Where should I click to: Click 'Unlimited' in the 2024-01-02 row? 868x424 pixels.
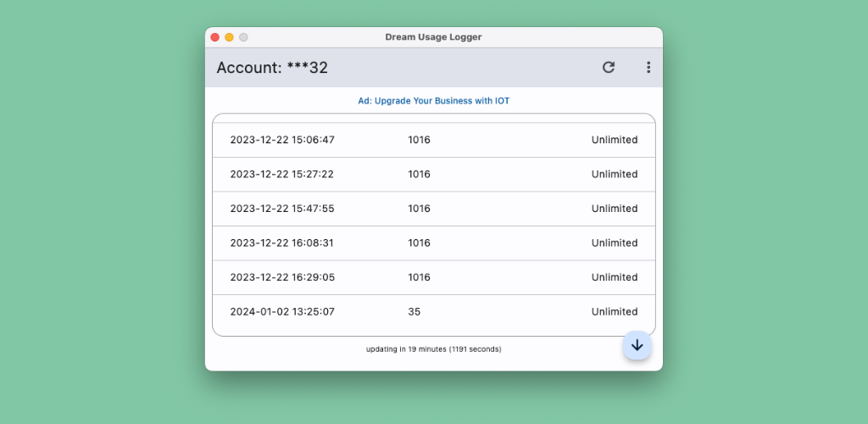615,311
